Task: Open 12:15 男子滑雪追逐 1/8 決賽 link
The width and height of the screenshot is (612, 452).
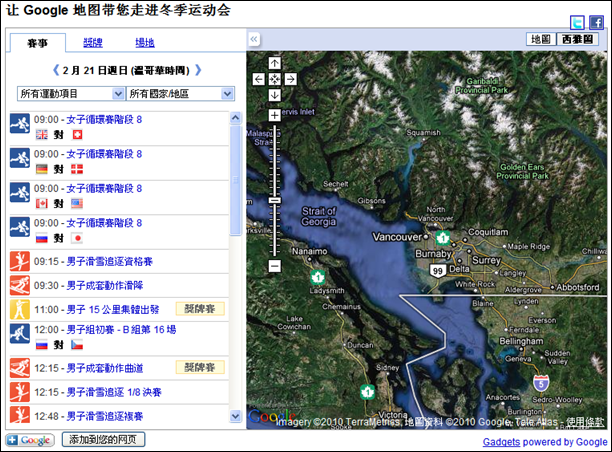Action: [114, 392]
